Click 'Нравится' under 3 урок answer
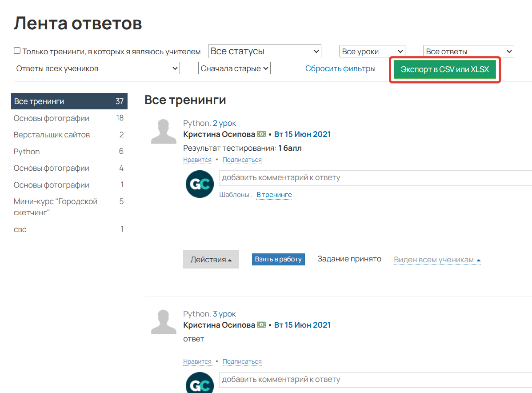This screenshot has height=393, width=532. click(197, 362)
